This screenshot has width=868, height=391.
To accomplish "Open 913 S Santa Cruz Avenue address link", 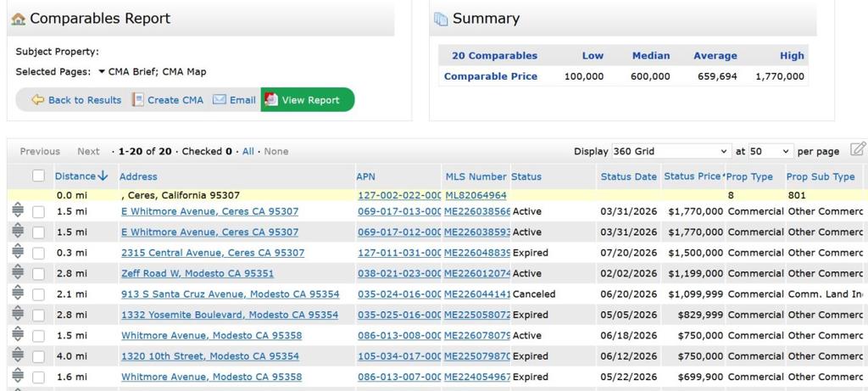I will click(231, 294).
